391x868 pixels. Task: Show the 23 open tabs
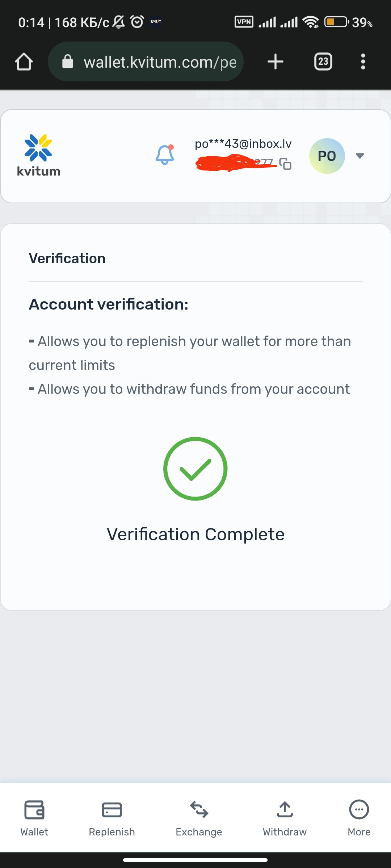pos(323,61)
